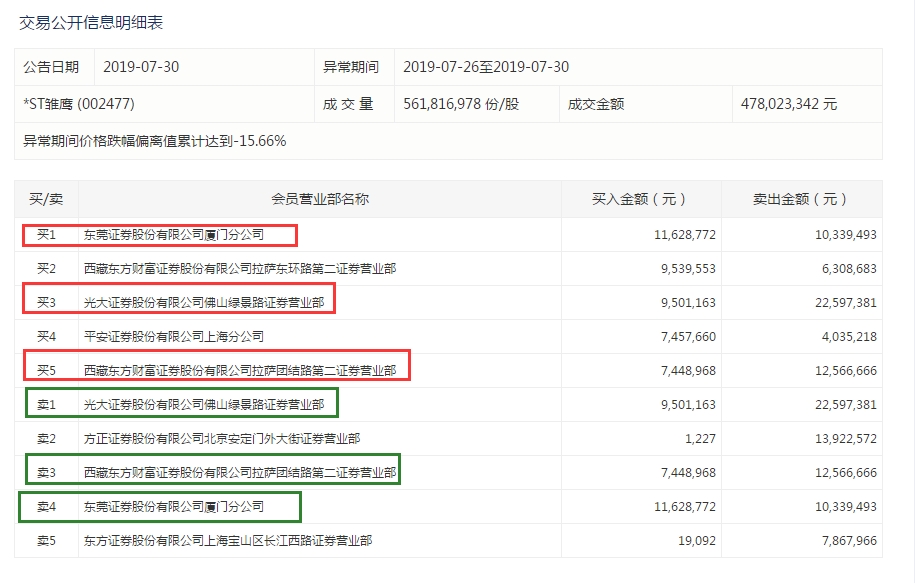915x583 pixels.
Task: Select the 卖4 row label
Action: pos(46,507)
